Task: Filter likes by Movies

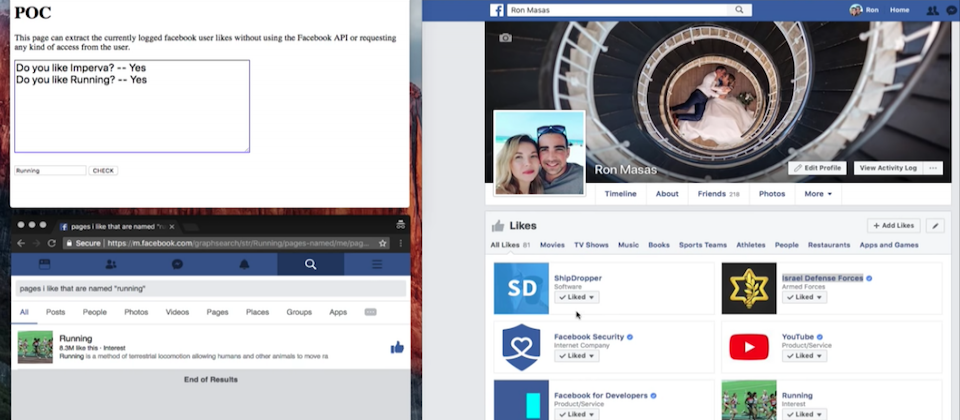Action: point(552,245)
